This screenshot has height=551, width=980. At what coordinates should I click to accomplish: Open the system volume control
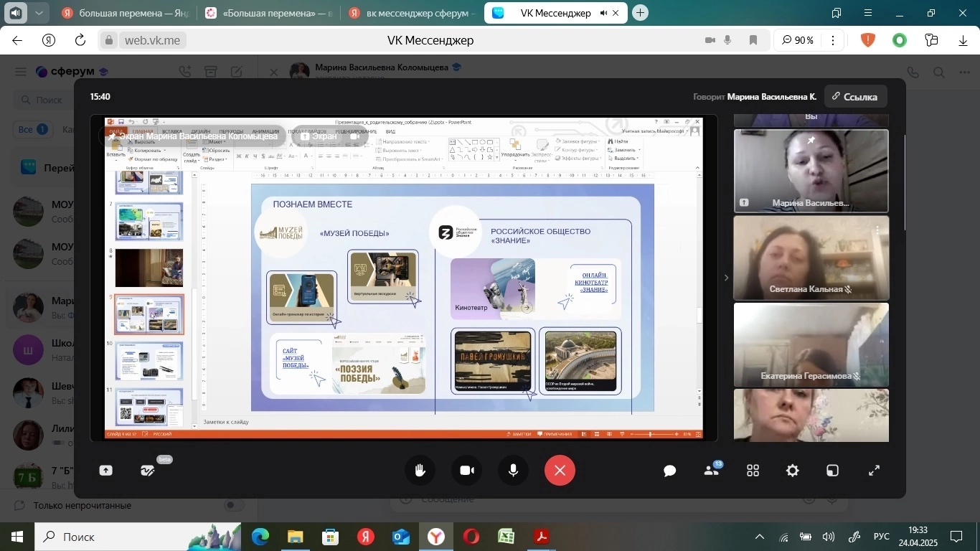[x=829, y=537]
